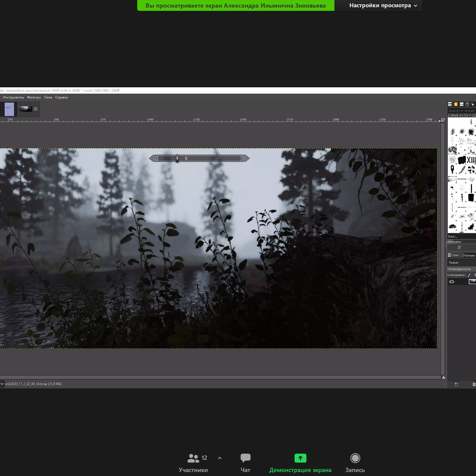
Task: Open the Patterns dock tab
Action: point(456,104)
